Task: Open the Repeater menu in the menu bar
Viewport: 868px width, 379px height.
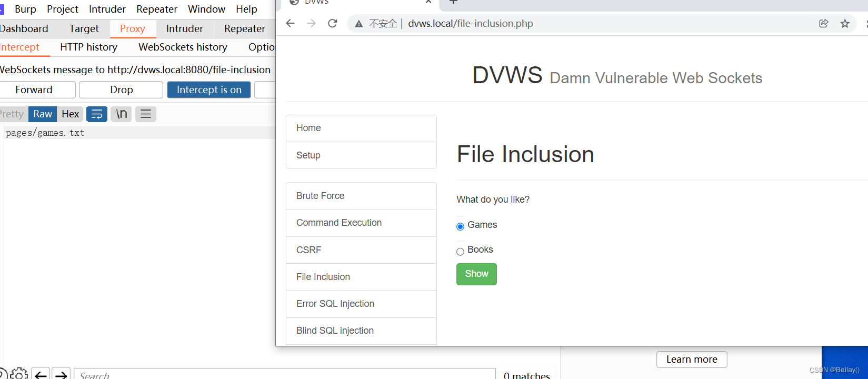Action: pyautogui.click(x=157, y=9)
